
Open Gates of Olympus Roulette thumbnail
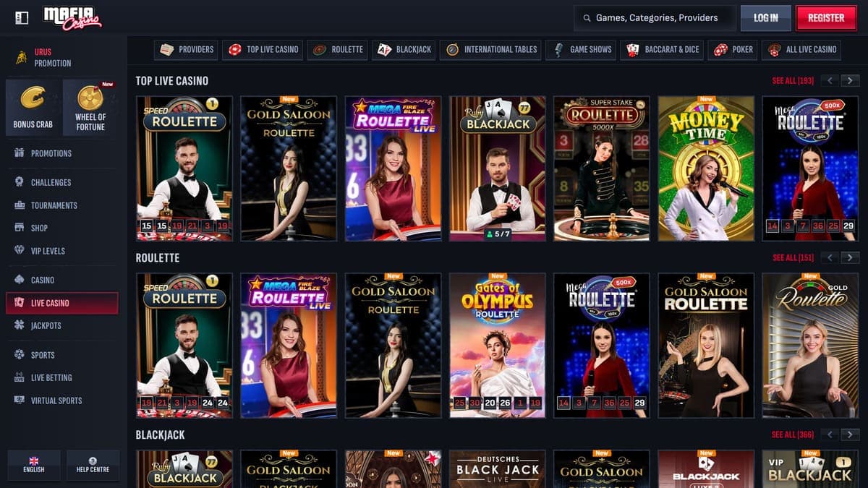point(498,346)
